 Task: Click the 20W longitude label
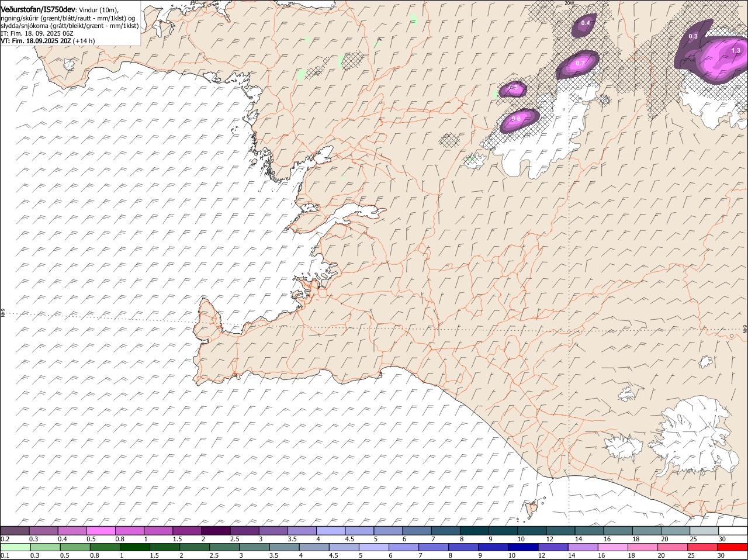569,3
